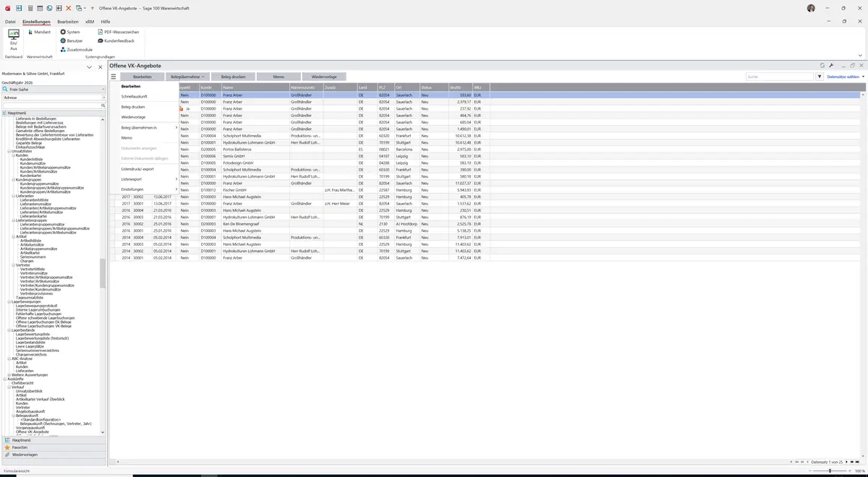
Task: Switch to the Bearbeiten ribbon tab
Action: pyautogui.click(x=68, y=22)
